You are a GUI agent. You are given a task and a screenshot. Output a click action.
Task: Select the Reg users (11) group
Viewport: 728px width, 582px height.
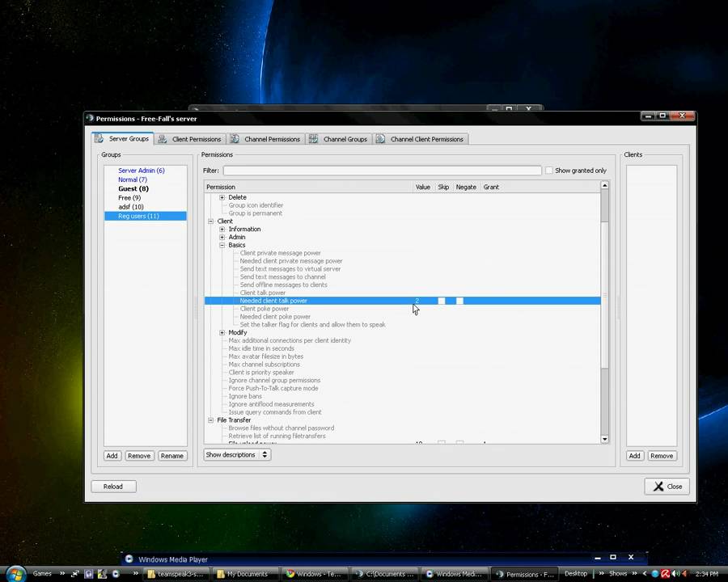point(146,216)
